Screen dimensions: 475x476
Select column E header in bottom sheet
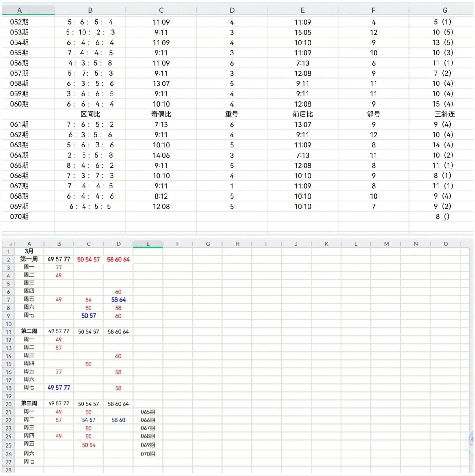tap(148, 244)
